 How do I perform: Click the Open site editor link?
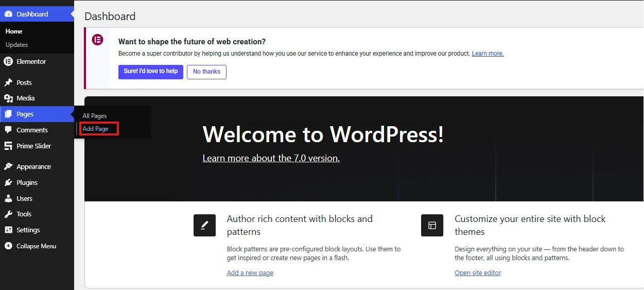pos(478,273)
